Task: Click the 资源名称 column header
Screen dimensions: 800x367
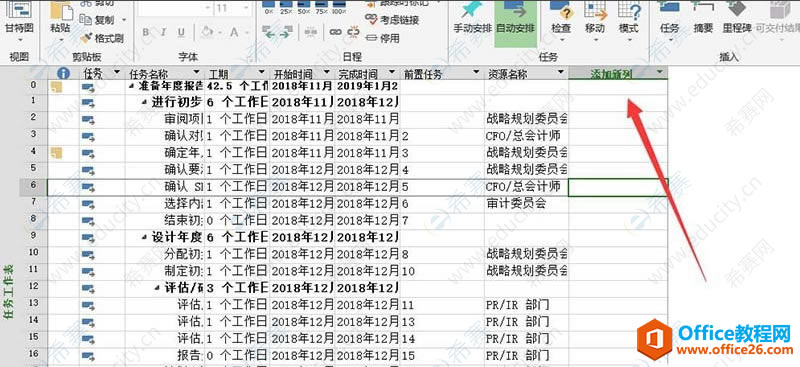Action: tap(521, 74)
